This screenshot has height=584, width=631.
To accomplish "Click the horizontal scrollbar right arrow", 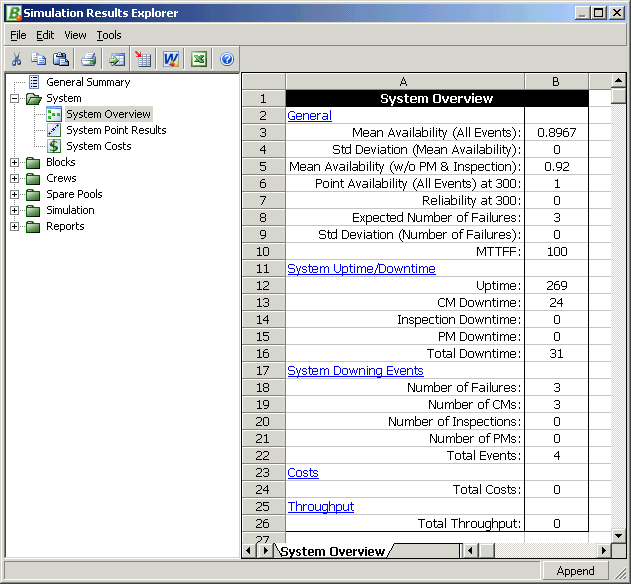I will (x=603, y=551).
